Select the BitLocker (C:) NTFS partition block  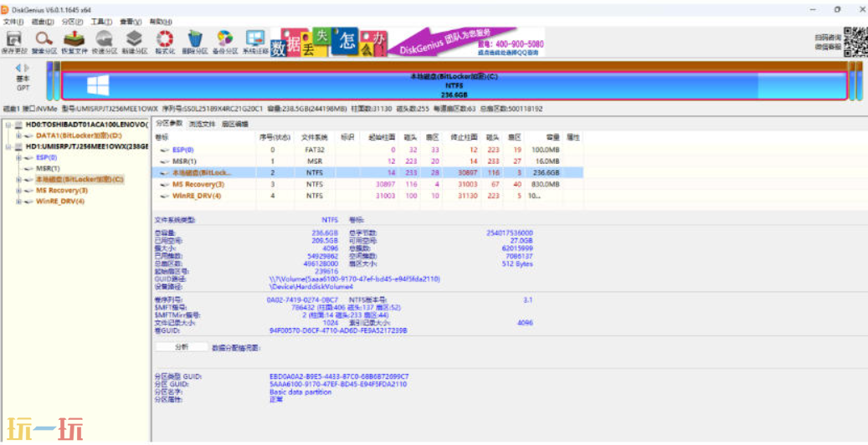pyautogui.click(x=454, y=86)
